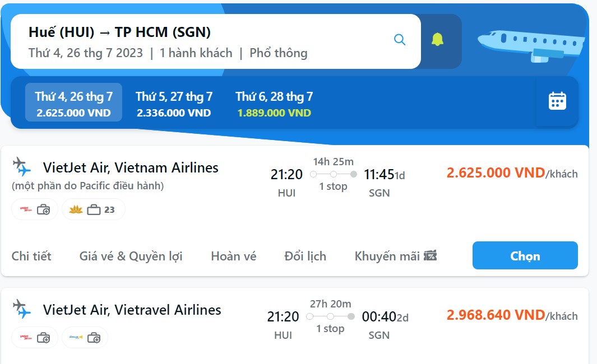
Task: Expand the Hoàn vé refund policy
Action: pyautogui.click(x=233, y=256)
